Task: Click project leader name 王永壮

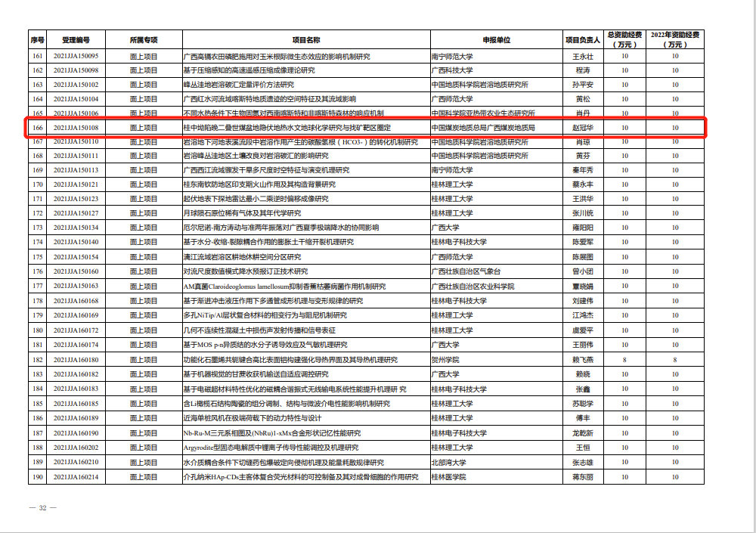Action: 583,57
